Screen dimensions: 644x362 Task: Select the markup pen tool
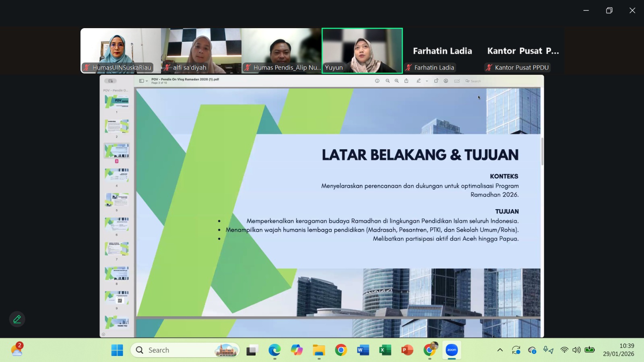point(419,81)
